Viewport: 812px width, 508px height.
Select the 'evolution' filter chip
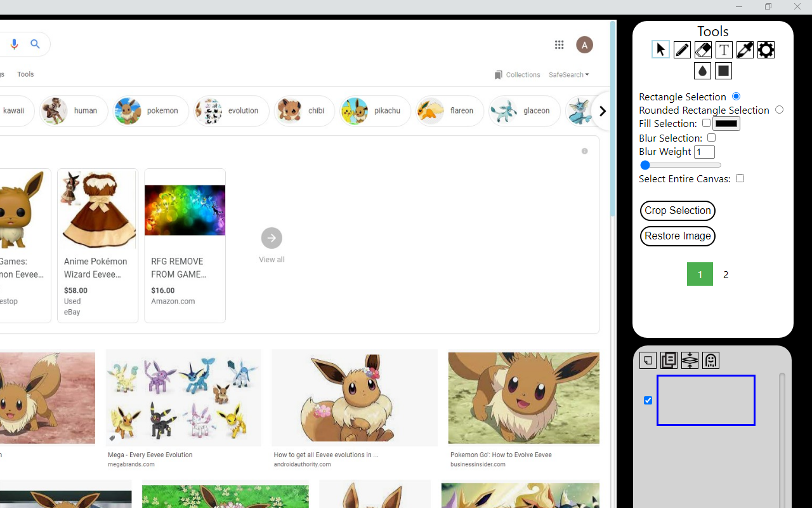[x=232, y=111]
